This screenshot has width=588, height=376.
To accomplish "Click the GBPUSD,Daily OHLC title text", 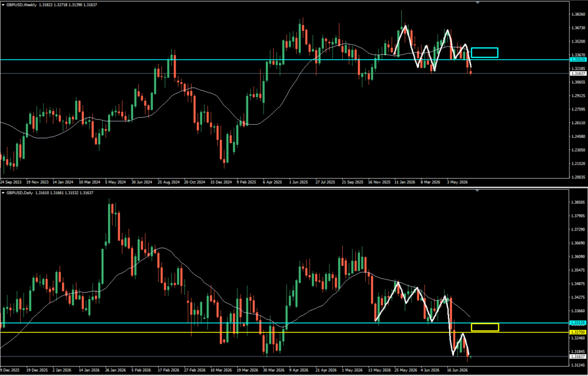I will click(50, 193).
